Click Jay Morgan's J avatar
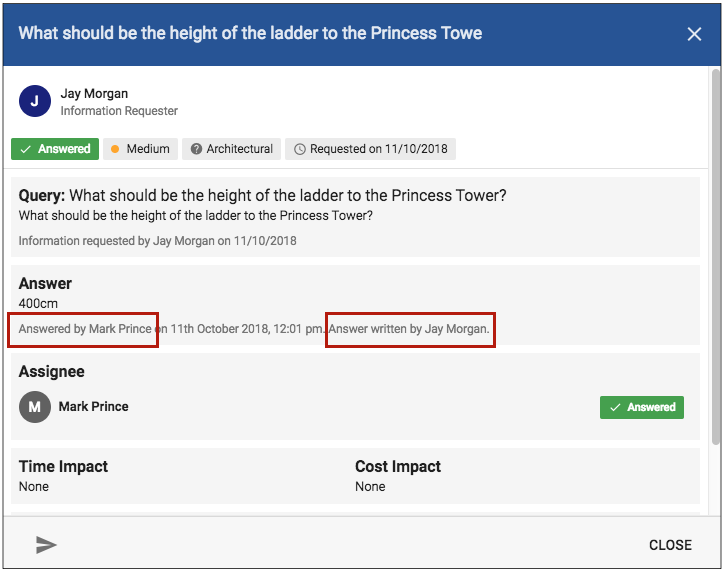The image size is (723, 572). click(35, 101)
